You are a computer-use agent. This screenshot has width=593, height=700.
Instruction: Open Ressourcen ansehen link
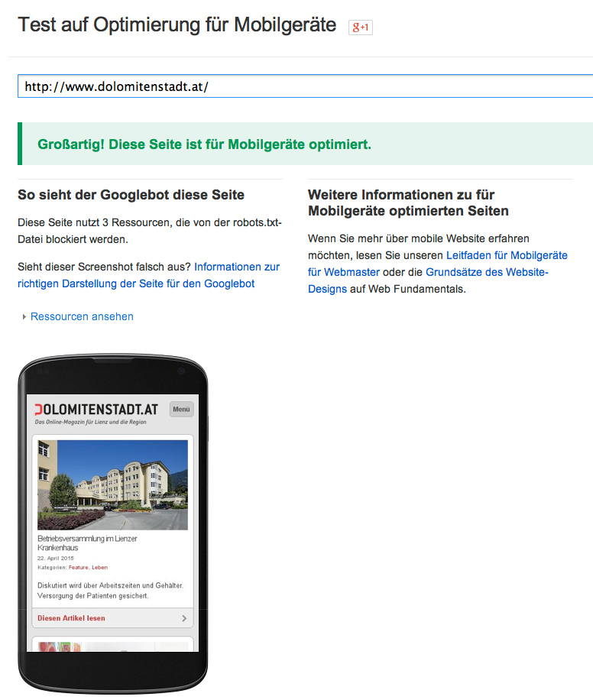82,316
